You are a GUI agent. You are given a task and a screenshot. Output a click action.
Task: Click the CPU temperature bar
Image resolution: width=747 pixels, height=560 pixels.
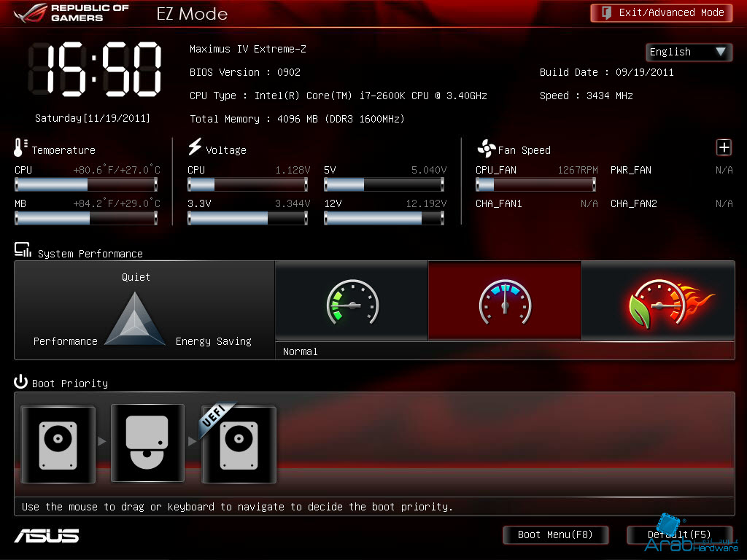[86, 184]
